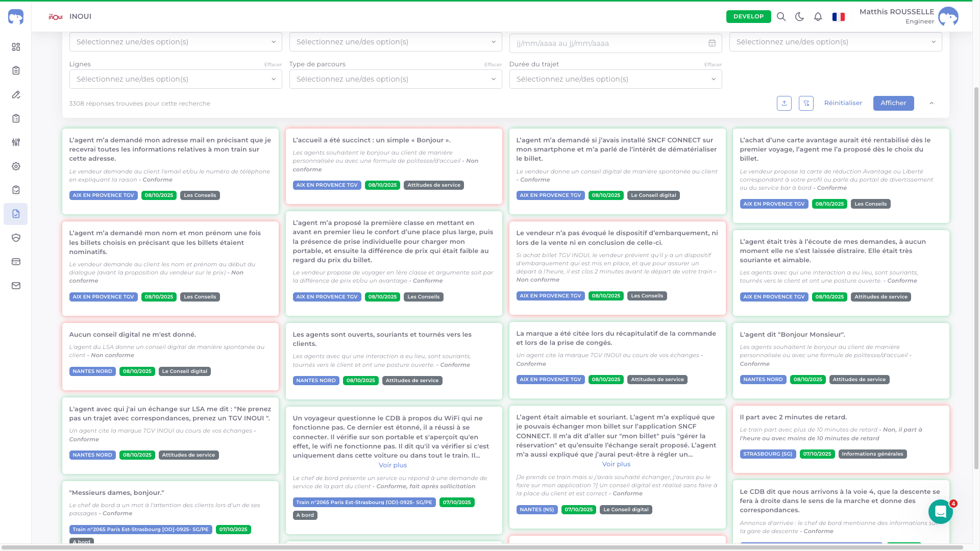Collapse the filter panel with the chevron
The width and height of the screenshot is (980, 551).
pyautogui.click(x=932, y=103)
